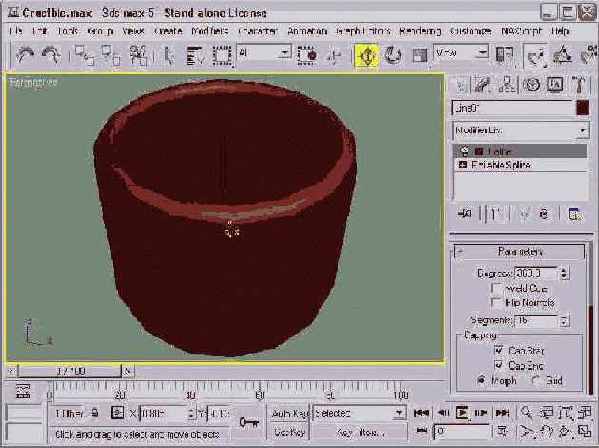Screen dimensions: 599x448
Task: Toggle the Window/Crossing selection icon
Action: [x=308, y=56]
